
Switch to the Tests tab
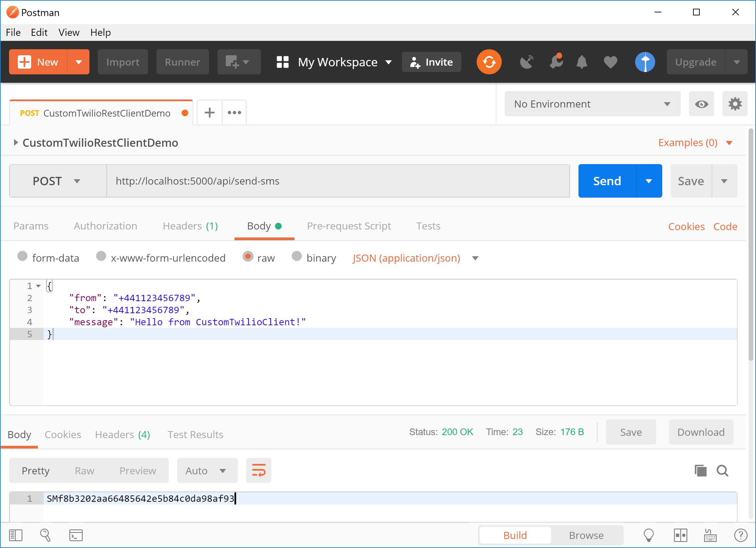(428, 226)
